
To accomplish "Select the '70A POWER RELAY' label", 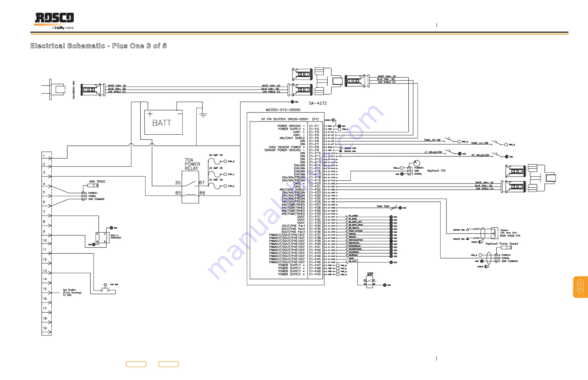I will pyautogui.click(x=192, y=164).
